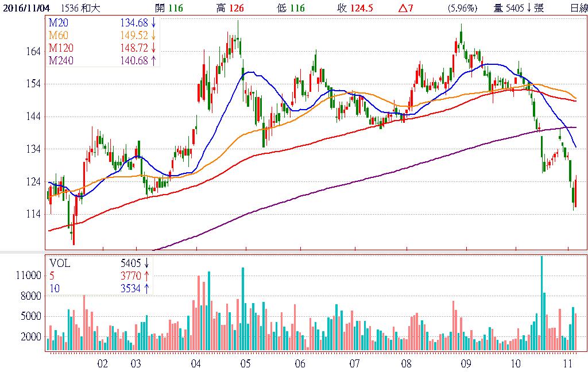Click the up arrow beside M240 value
The height and width of the screenshot is (380, 588).
(x=153, y=60)
